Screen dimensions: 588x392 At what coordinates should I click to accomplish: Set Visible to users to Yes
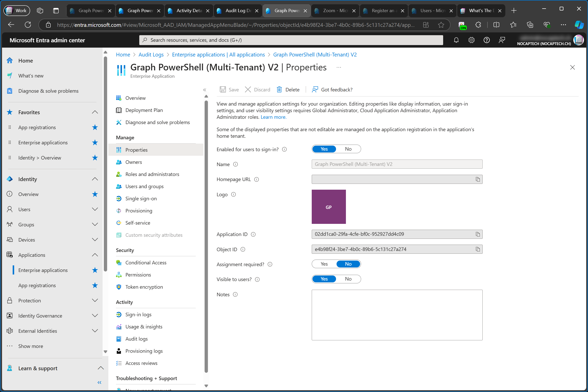pos(324,279)
